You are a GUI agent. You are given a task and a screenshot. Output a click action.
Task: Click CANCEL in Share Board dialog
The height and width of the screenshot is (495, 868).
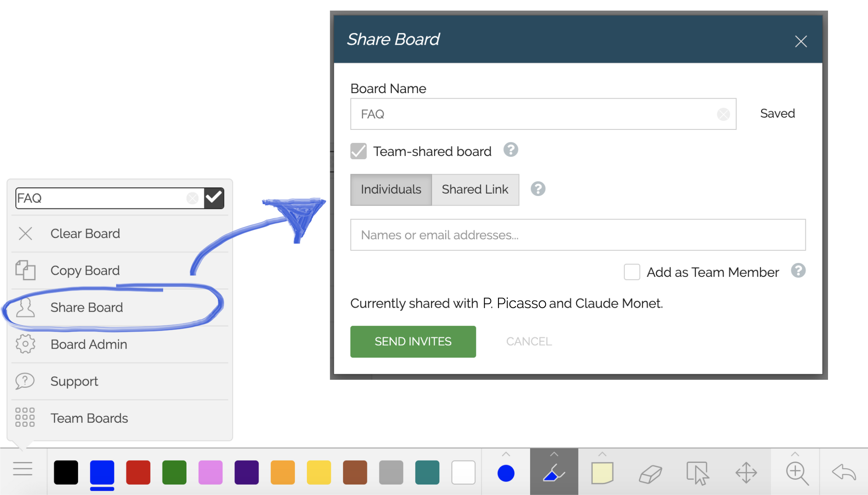point(529,341)
